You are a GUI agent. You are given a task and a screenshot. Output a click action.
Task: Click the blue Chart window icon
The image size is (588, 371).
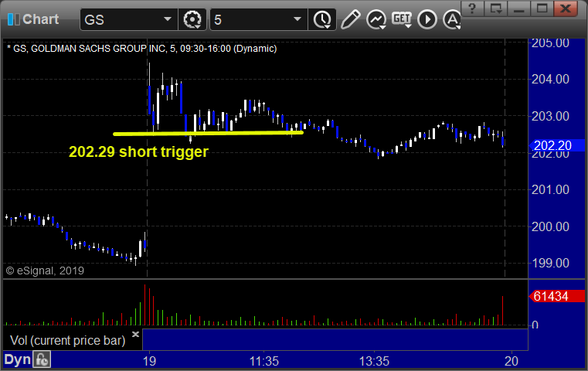point(13,19)
